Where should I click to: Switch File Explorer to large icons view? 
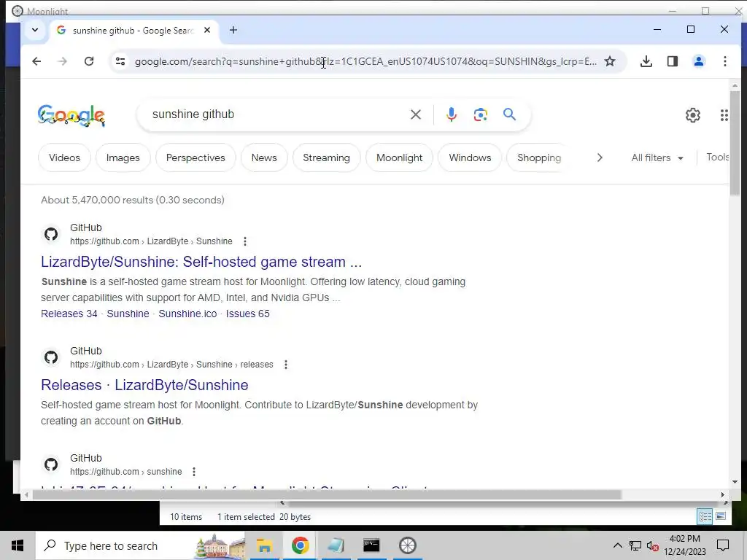[x=721, y=517]
